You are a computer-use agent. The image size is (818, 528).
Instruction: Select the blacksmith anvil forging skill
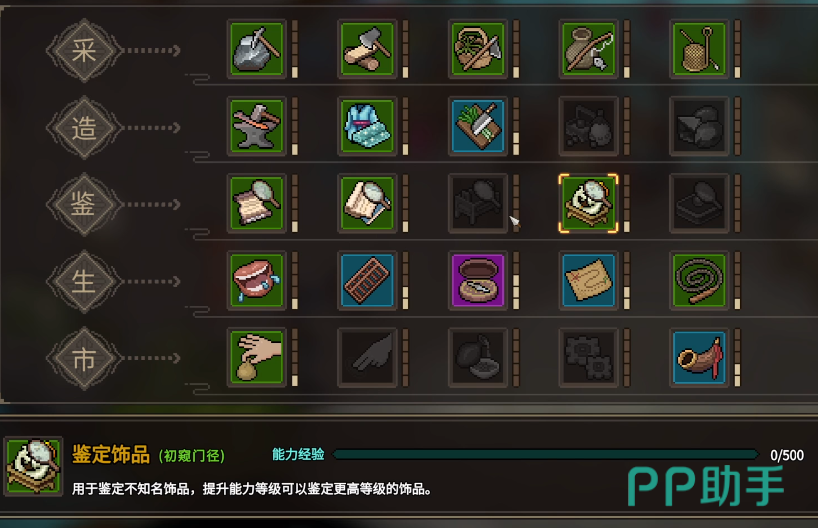257,126
